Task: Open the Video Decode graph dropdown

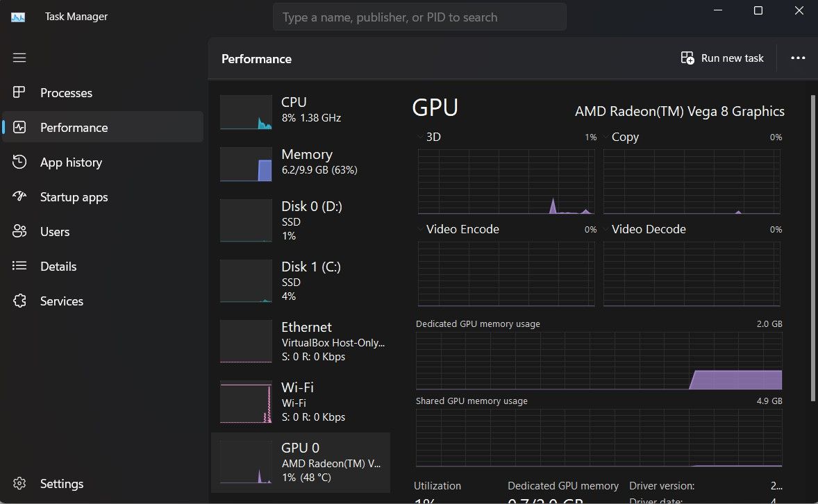Action: click(605, 228)
